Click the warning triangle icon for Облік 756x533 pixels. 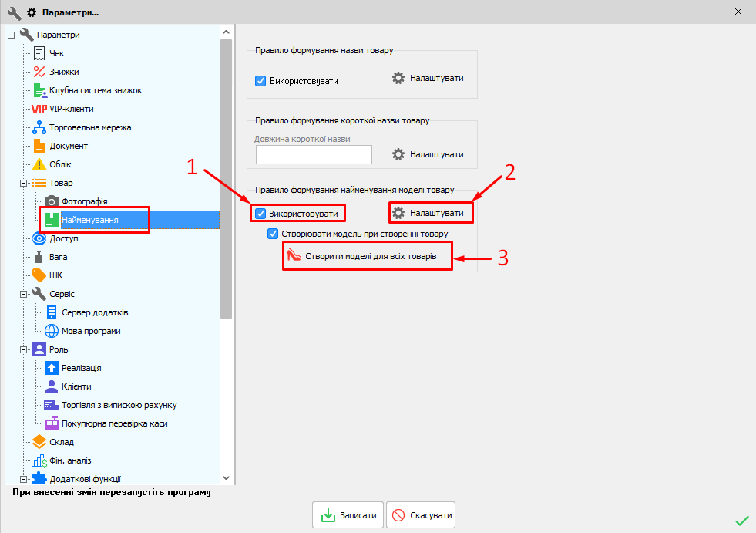click(39, 164)
